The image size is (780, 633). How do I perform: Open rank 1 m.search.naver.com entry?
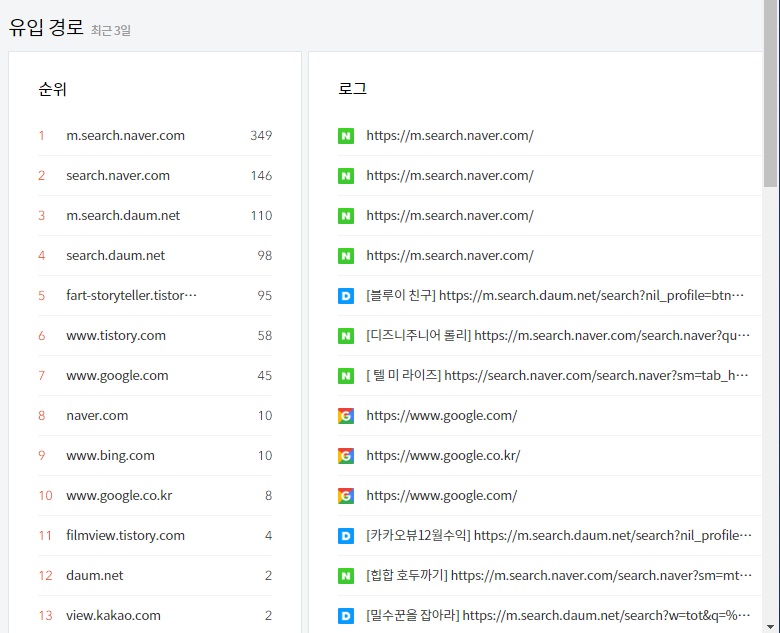pyautogui.click(x=155, y=135)
